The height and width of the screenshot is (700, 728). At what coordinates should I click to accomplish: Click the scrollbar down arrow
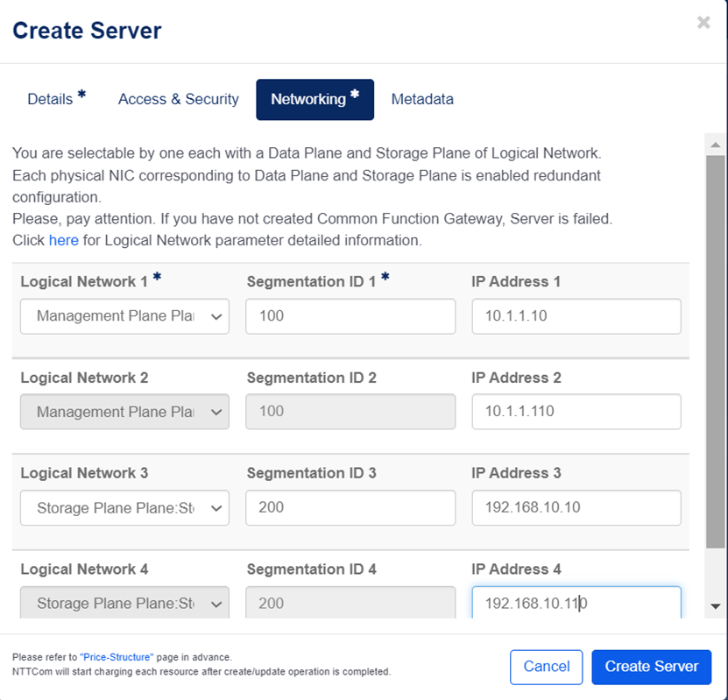point(715,605)
